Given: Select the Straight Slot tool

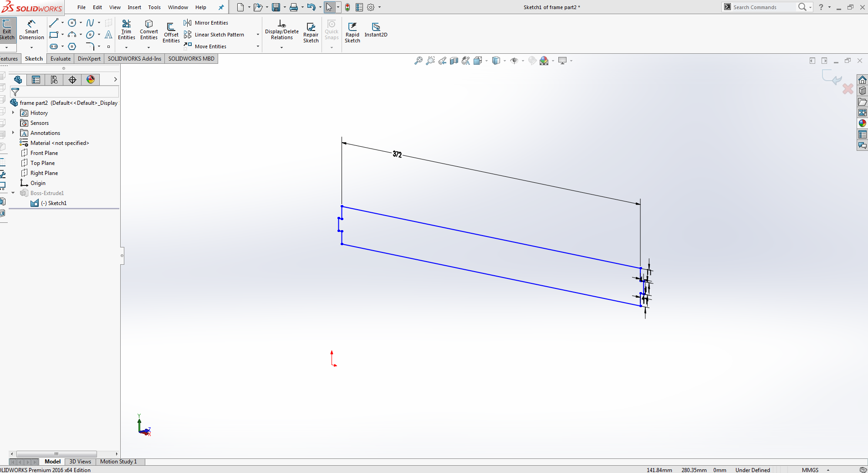Looking at the screenshot, I should tap(54, 46).
